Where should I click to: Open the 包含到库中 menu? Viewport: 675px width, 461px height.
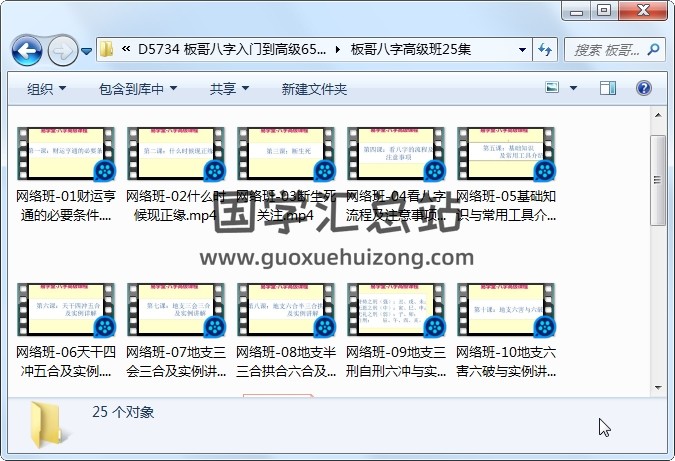click(x=138, y=89)
